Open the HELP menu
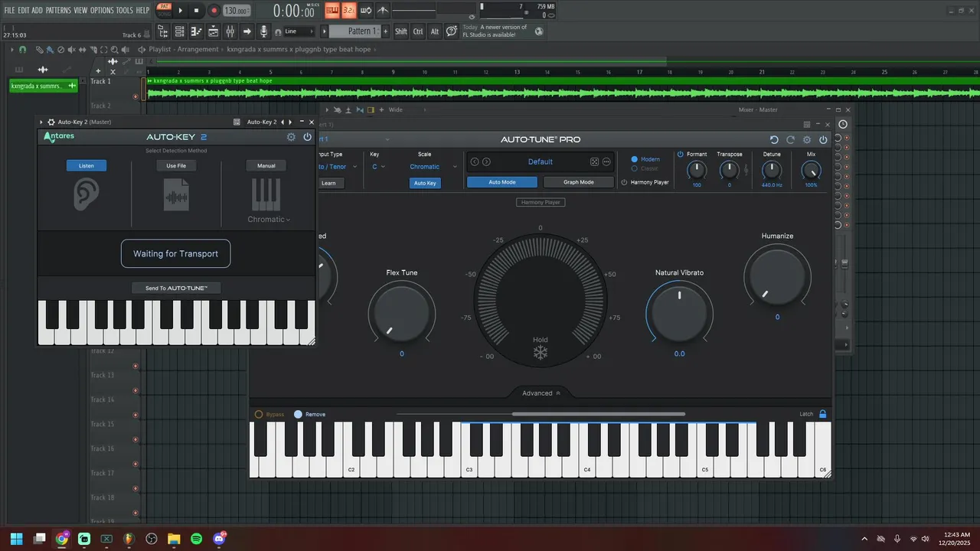 tap(142, 10)
